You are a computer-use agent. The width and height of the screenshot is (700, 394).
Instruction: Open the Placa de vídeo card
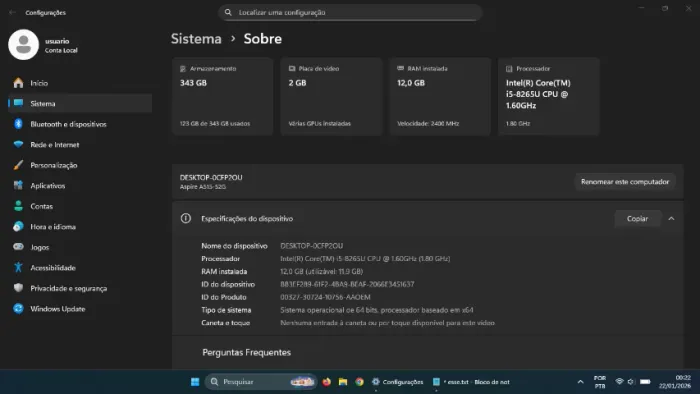coord(331,96)
